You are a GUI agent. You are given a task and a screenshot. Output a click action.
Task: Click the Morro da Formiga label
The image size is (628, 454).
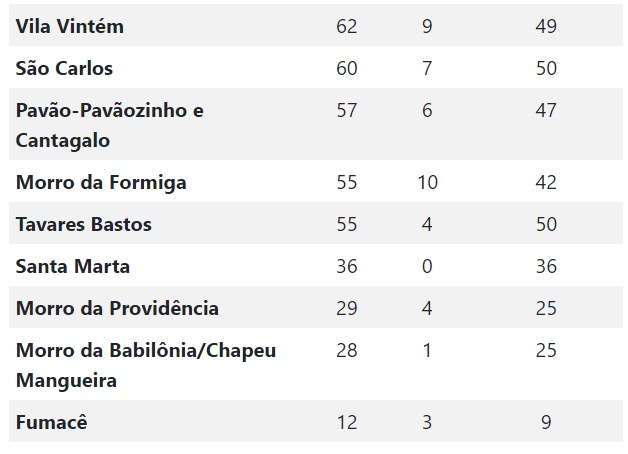101,183
